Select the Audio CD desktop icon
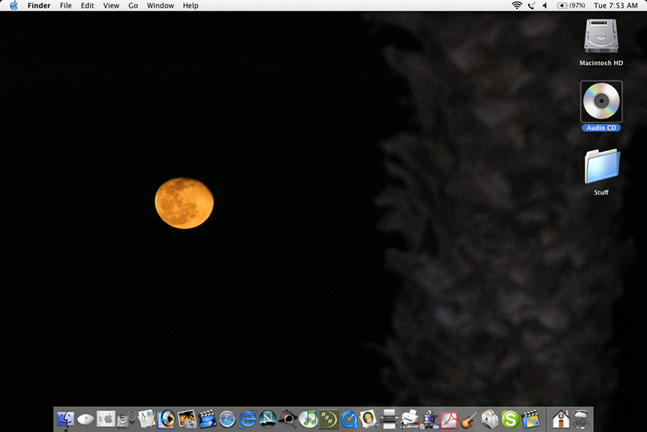The width and height of the screenshot is (647, 432). click(601, 102)
